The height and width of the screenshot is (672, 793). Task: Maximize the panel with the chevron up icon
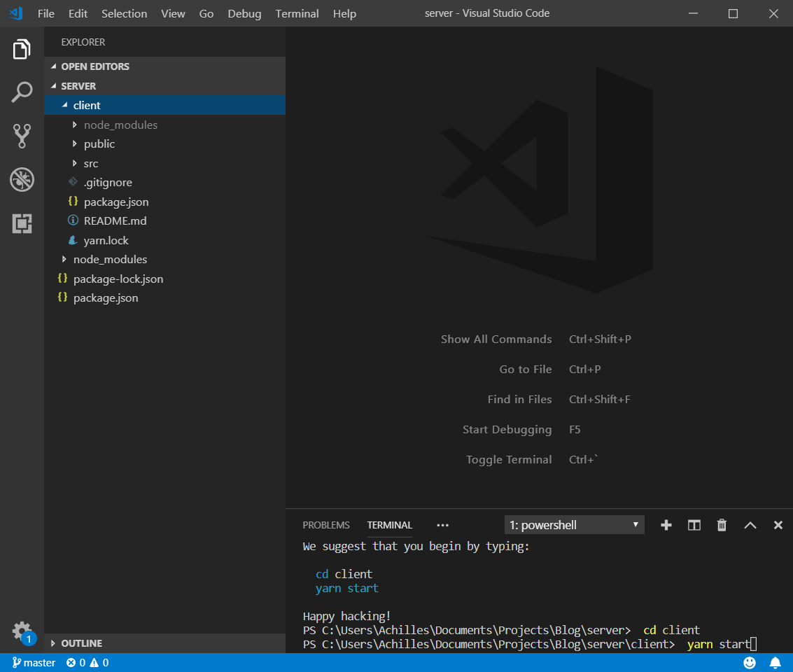750,524
